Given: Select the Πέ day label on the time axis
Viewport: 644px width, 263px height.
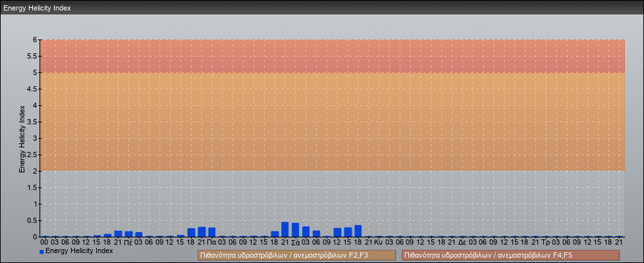Looking at the screenshot, I should [x=128, y=242].
